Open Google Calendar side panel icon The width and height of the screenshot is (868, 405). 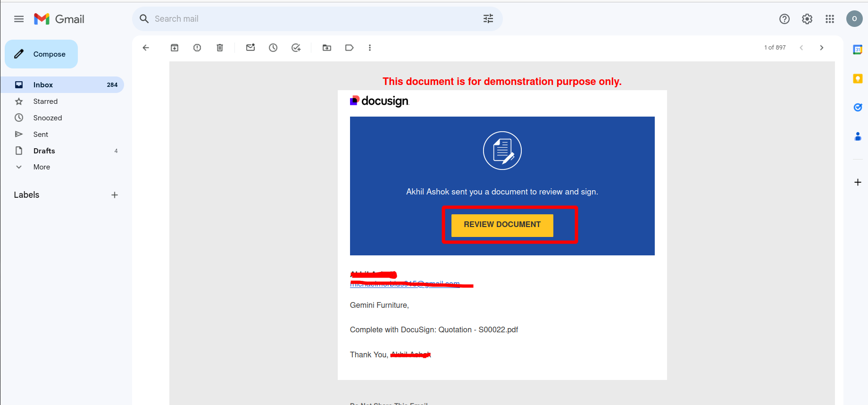click(858, 50)
